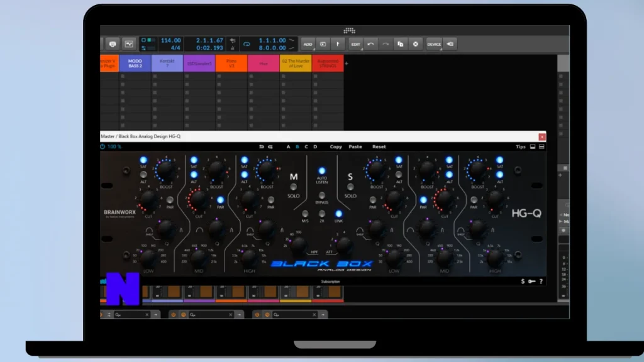Image resolution: width=644 pixels, height=362 pixels.
Task: Click the add track plus icon after track headers
Action: 347,63
